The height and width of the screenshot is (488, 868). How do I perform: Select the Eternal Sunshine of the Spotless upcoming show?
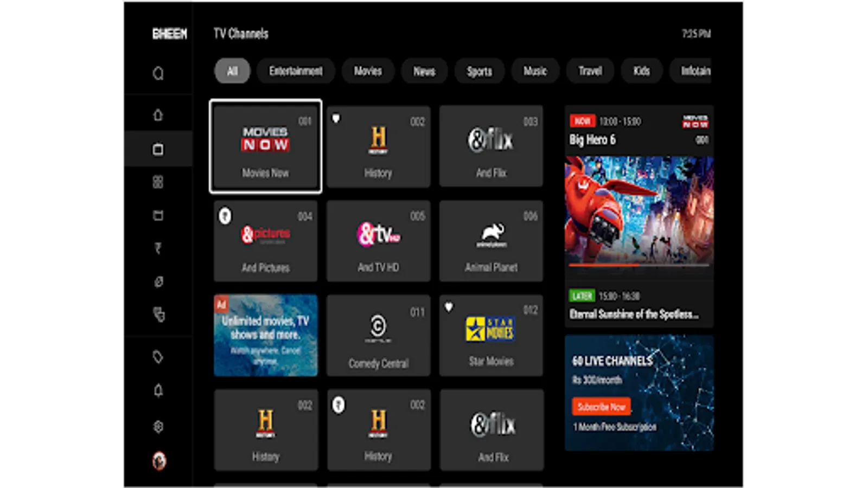point(634,314)
